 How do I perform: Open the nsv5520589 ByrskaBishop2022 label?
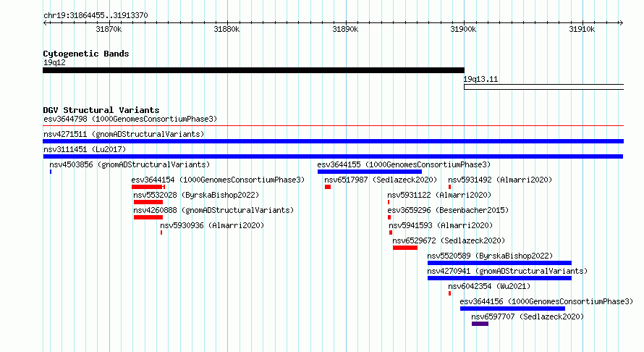(x=490, y=256)
